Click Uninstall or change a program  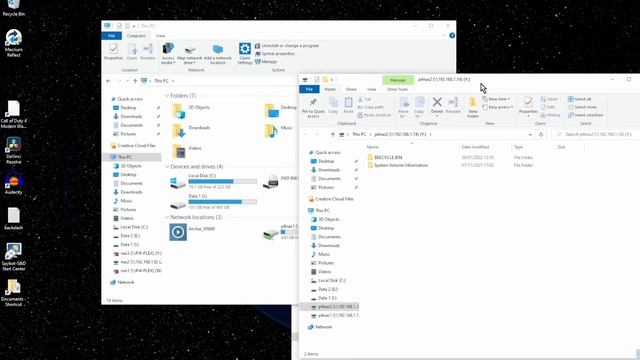click(x=287, y=46)
